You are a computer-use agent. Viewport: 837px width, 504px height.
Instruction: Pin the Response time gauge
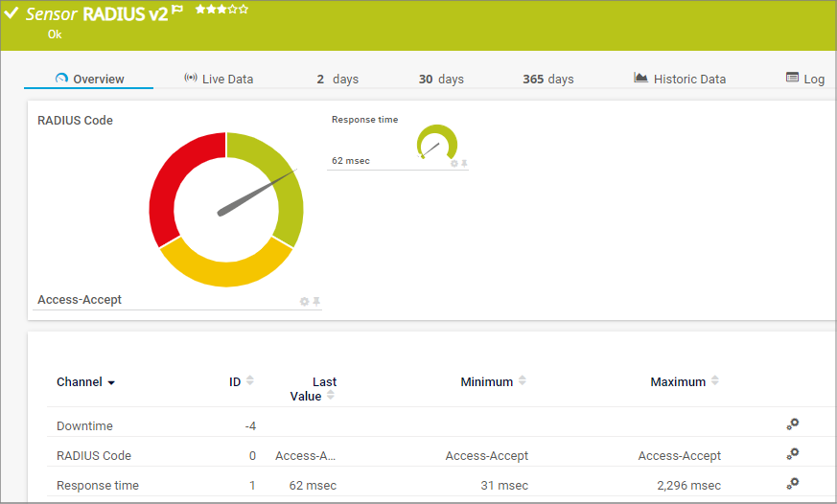coord(464,164)
